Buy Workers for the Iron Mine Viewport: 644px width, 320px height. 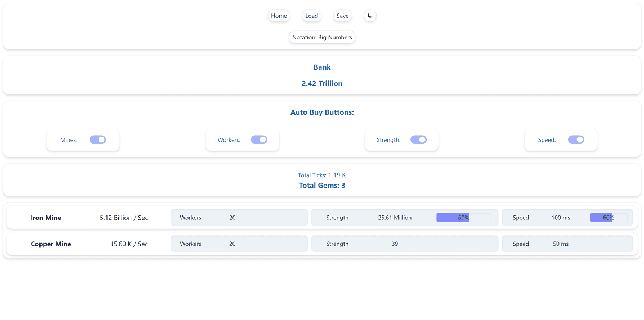pos(239,218)
